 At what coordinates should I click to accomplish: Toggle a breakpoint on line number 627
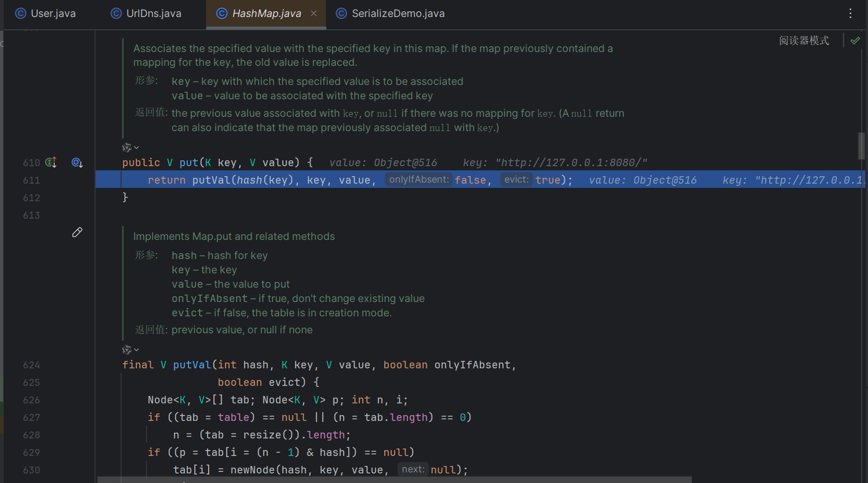pyautogui.click(x=31, y=418)
